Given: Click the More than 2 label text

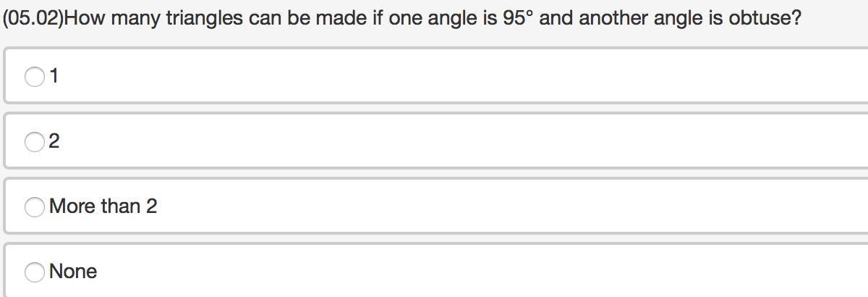Looking at the screenshot, I should (103, 206).
